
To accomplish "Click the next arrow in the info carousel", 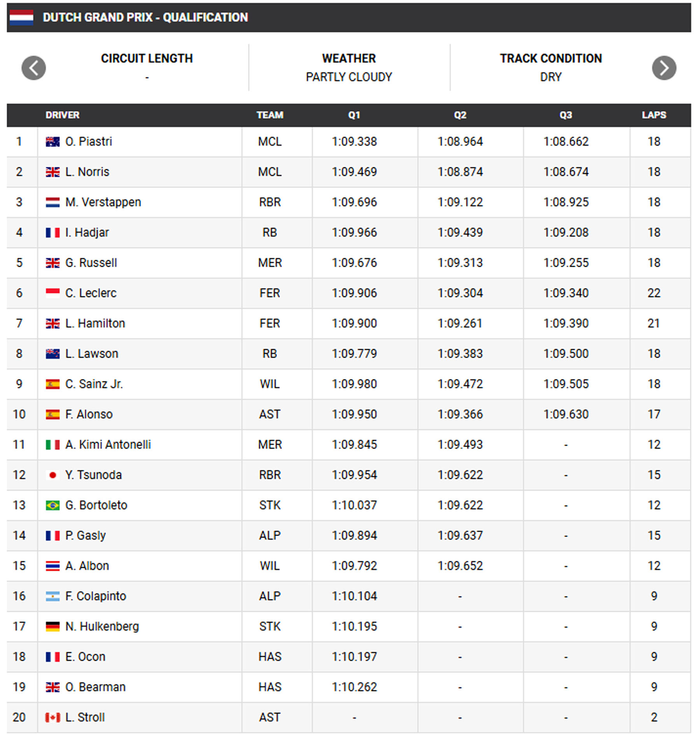I will [x=663, y=68].
